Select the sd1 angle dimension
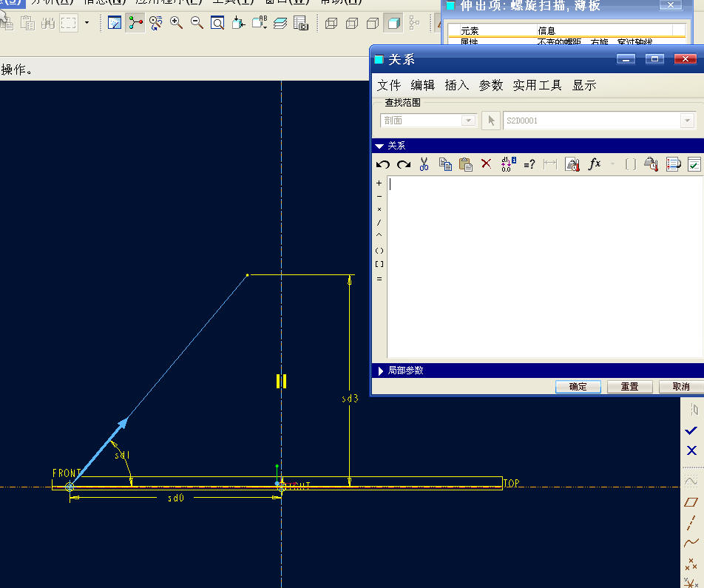Screen dimensions: 704x588 [122, 456]
